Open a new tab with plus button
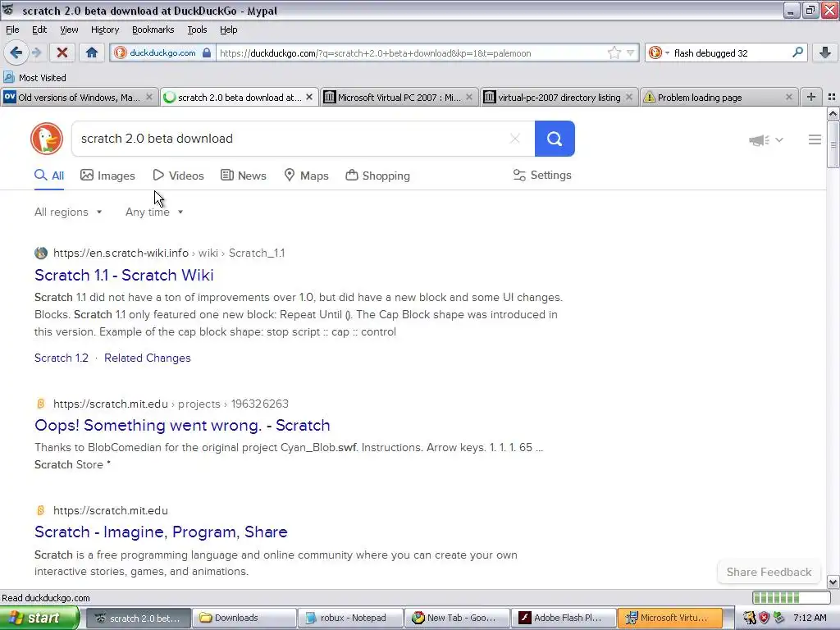This screenshot has width=840, height=630. (x=811, y=97)
